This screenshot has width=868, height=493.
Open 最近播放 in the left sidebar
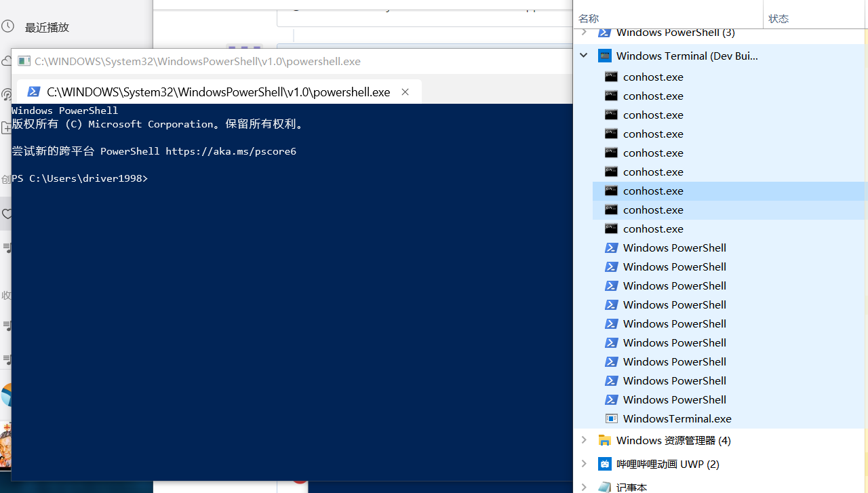(x=47, y=27)
